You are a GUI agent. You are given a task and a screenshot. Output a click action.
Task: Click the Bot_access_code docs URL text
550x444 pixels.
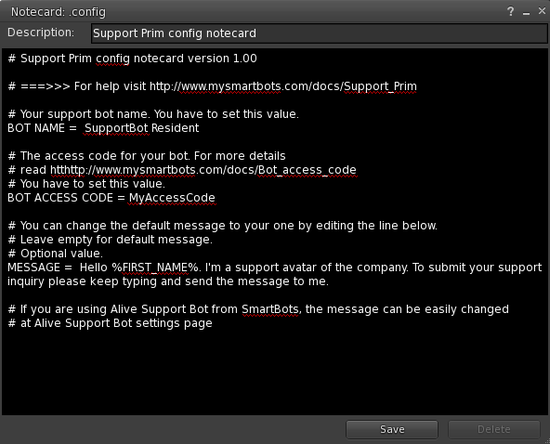[x=203, y=170]
